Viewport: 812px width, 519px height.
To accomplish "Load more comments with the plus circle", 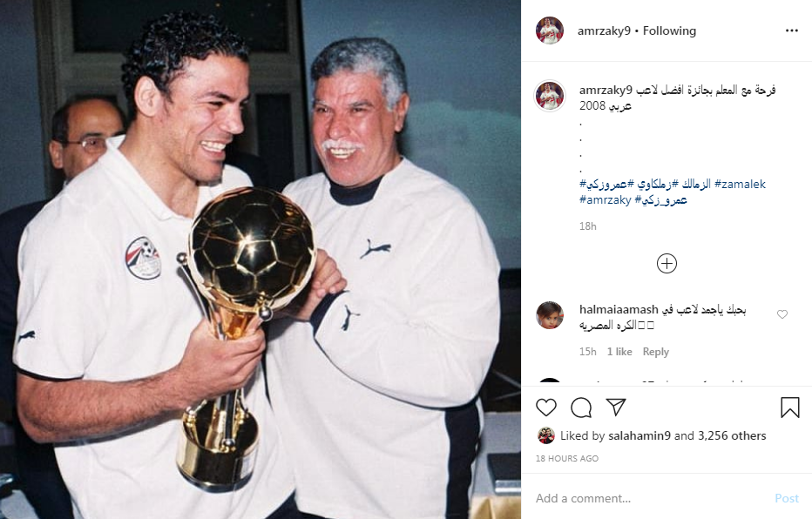I will [667, 263].
